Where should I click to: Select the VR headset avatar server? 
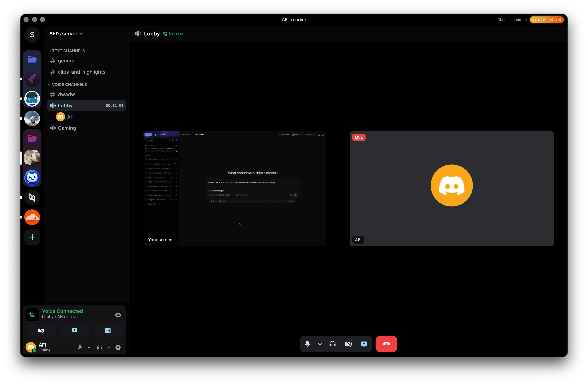32,99
